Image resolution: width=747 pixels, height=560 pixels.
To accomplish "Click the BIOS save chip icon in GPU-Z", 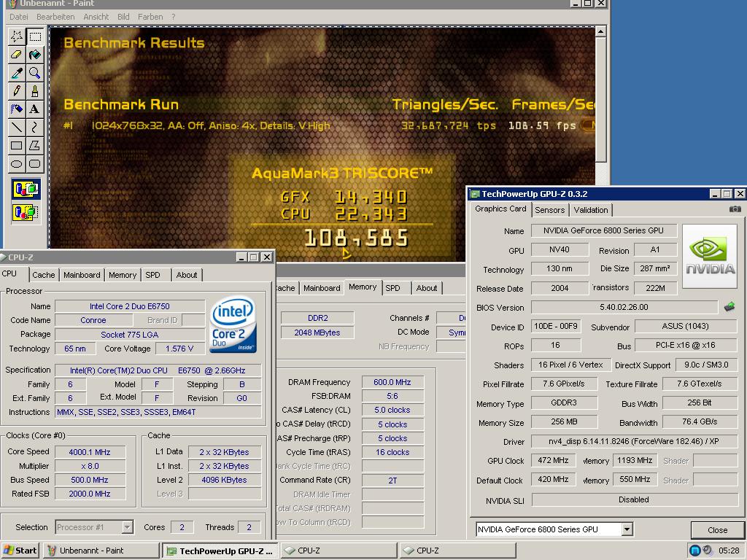I will (x=729, y=307).
